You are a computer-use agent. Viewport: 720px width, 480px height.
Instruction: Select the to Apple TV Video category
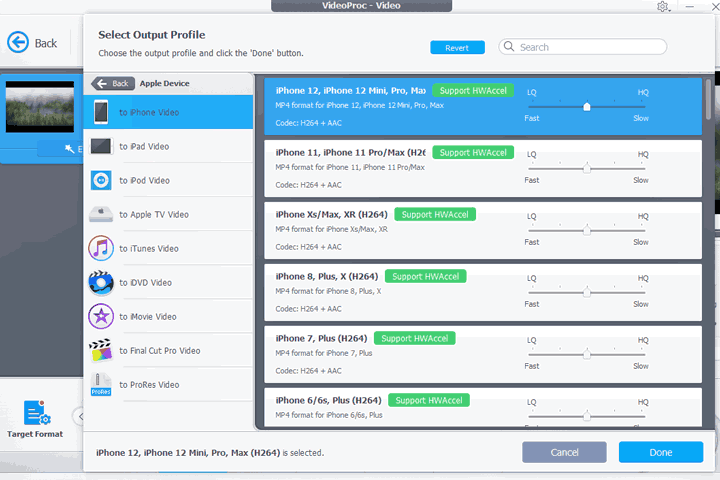pyautogui.click(x=153, y=214)
